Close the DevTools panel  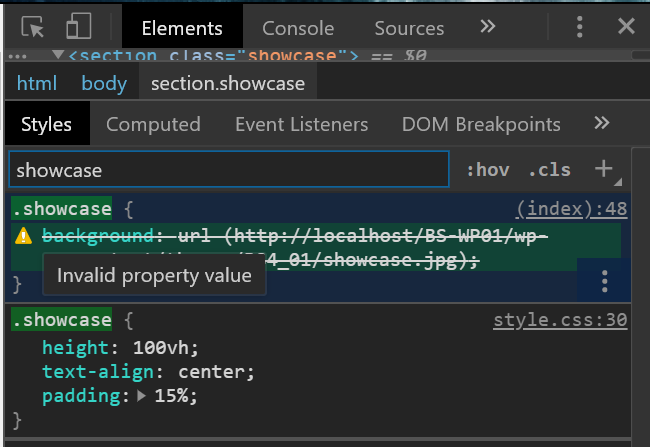[x=626, y=27]
